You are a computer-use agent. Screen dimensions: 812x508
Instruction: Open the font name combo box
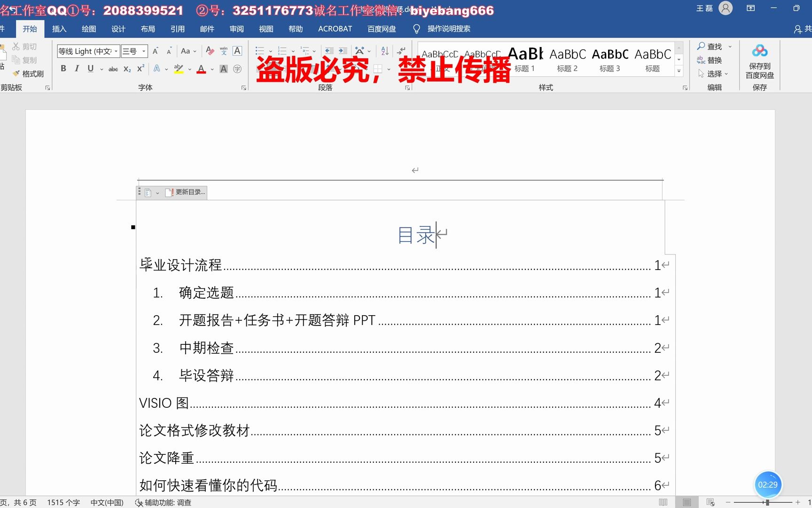[x=88, y=51]
